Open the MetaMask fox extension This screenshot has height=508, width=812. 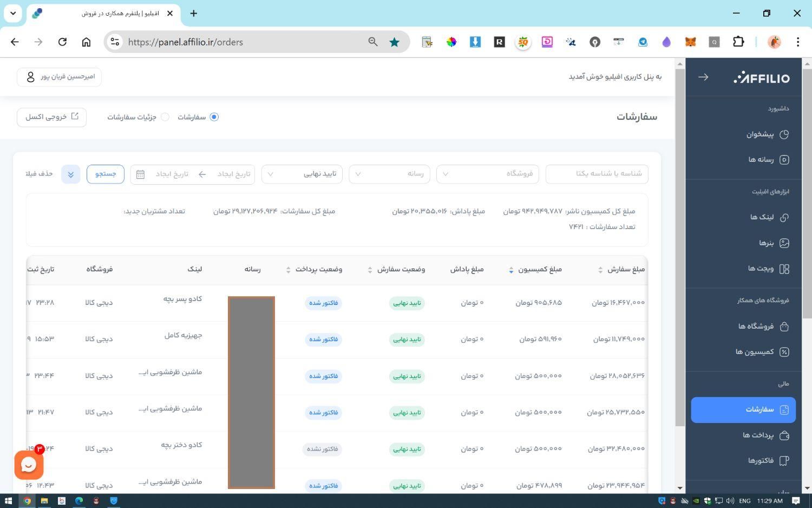tap(690, 42)
